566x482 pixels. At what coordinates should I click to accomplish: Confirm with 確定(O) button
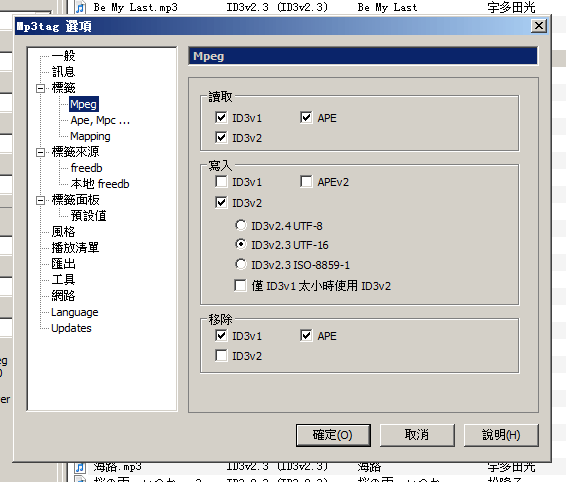(x=333, y=435)
